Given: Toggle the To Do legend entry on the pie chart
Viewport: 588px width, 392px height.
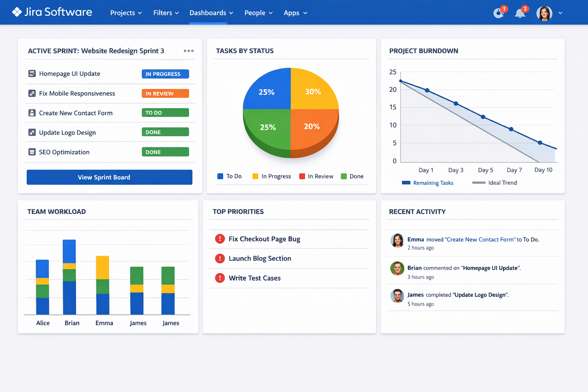Looking at the screenshot, I should pyautogui.click(x=229, y=176).
